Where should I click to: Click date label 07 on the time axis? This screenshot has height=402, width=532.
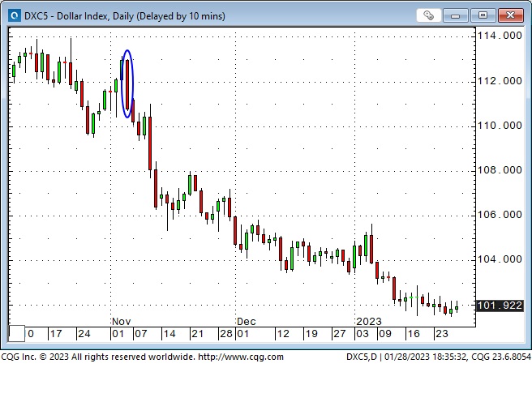click(141, 334)
